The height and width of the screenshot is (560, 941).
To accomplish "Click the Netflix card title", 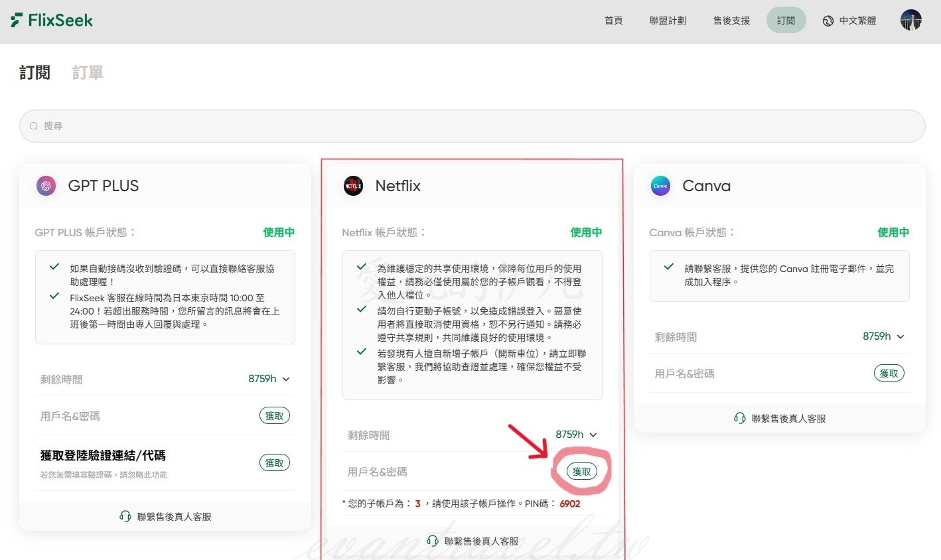I will pyautogui.click(x=398, y=186).
